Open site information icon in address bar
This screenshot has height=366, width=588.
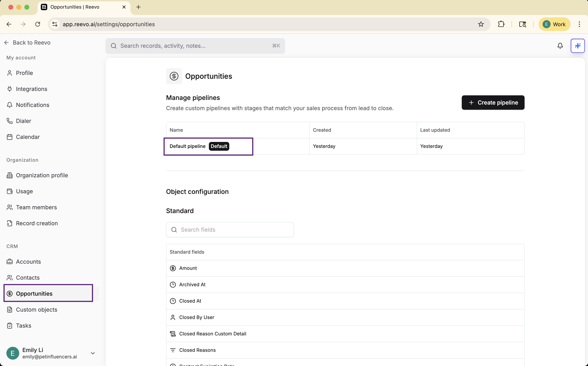55,24
